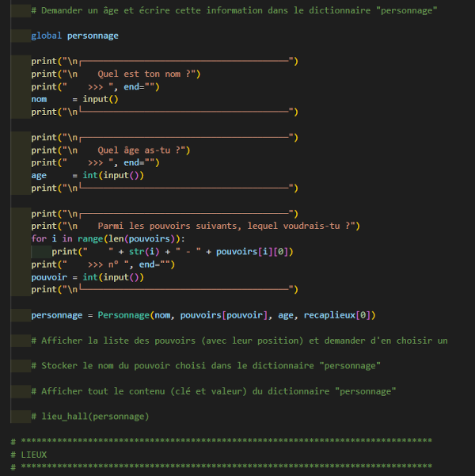Place cursor on "pouvoir = int(input())" line
This screenshot has height=476, width=475.
87,277
